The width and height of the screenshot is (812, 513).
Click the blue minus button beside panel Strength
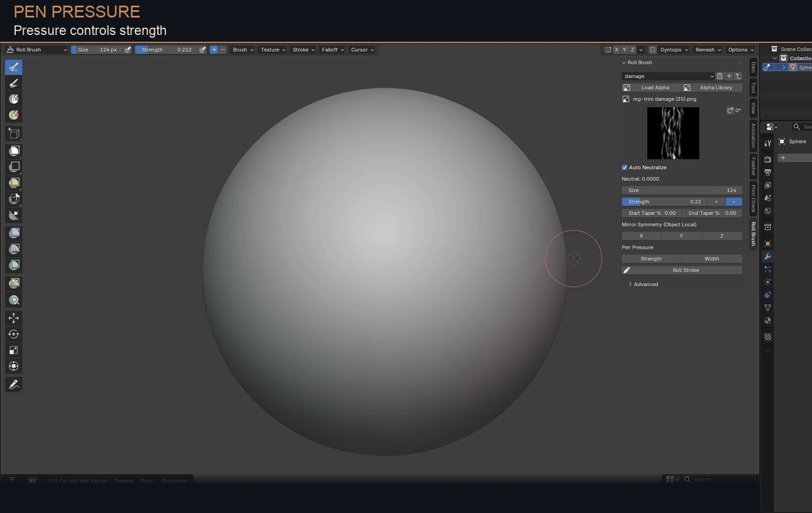coord(734,202)
